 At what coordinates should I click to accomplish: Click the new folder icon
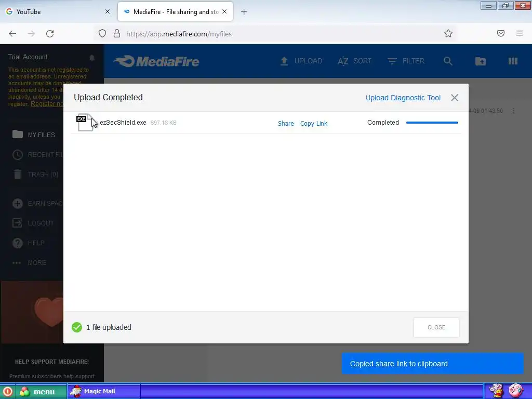[481, 61]
